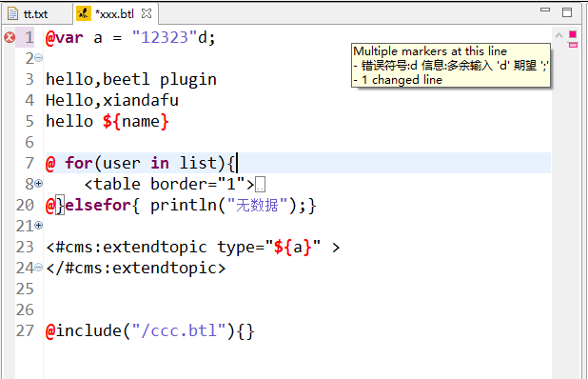Viewport: 588px width, 379px height.
Task: Place cursor on the @include line
Action: pyautogui.click(x=150, y=331)
